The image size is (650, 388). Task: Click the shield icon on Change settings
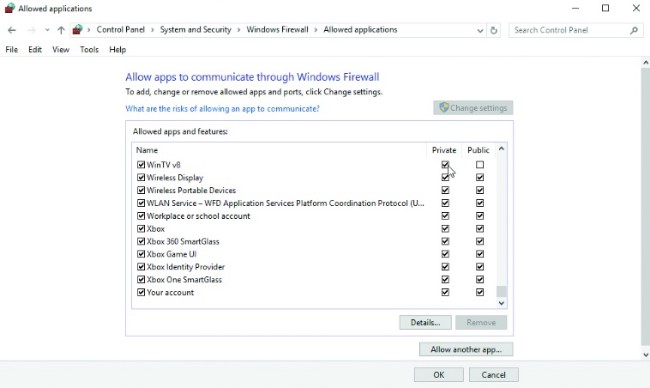click(x=444, y=107)
